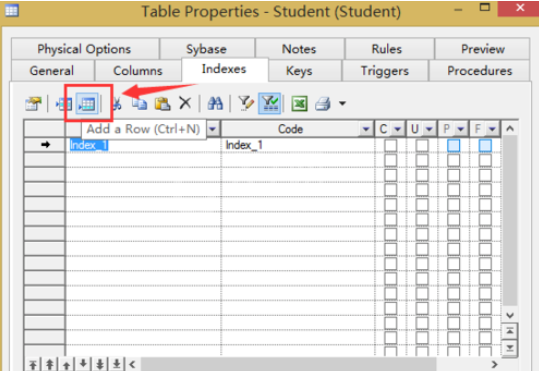Click the Delete X icon in toolbar

pos(185,103)
